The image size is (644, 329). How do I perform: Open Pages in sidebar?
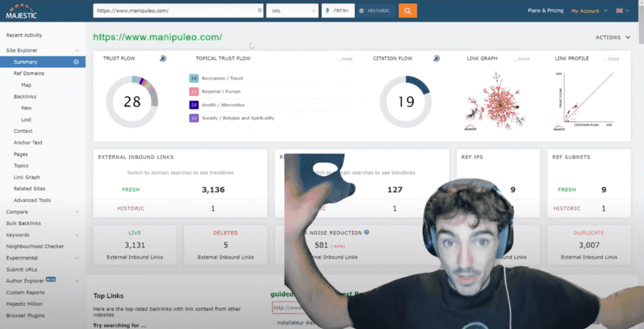click(21, 155)
